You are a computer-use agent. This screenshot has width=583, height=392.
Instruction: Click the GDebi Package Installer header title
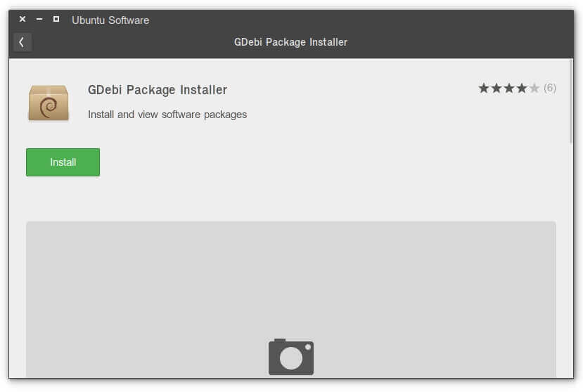pyautogui.click(x=290, y=42)
